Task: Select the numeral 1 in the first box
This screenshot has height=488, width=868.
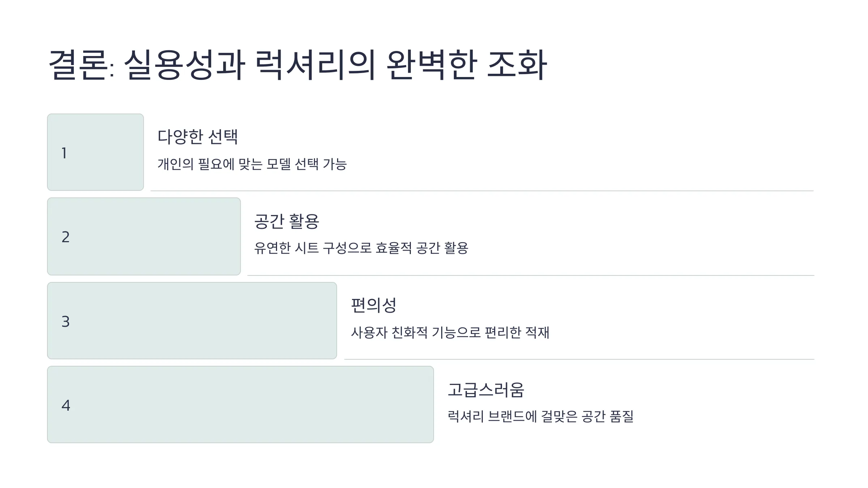Action: [x=64, y=153]
